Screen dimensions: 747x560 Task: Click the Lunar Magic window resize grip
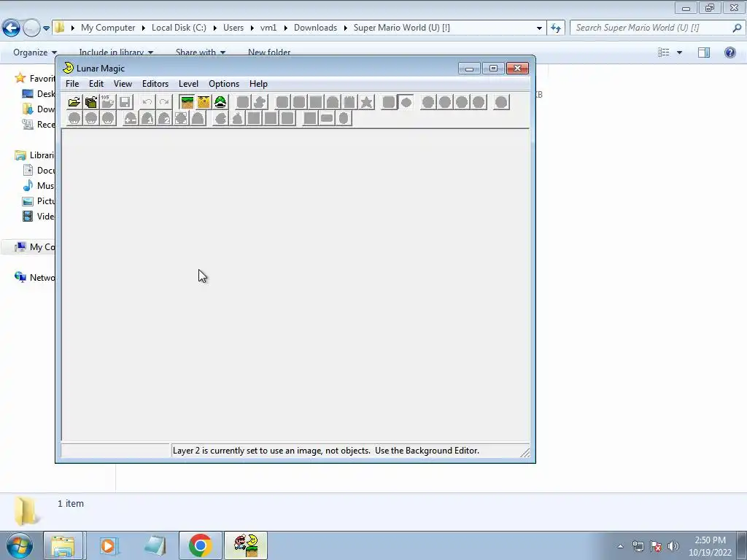(x=525, y=452)
